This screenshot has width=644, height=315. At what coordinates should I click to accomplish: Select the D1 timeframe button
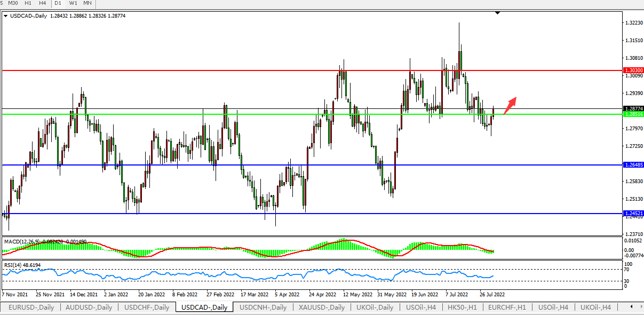tap(59, 3)
